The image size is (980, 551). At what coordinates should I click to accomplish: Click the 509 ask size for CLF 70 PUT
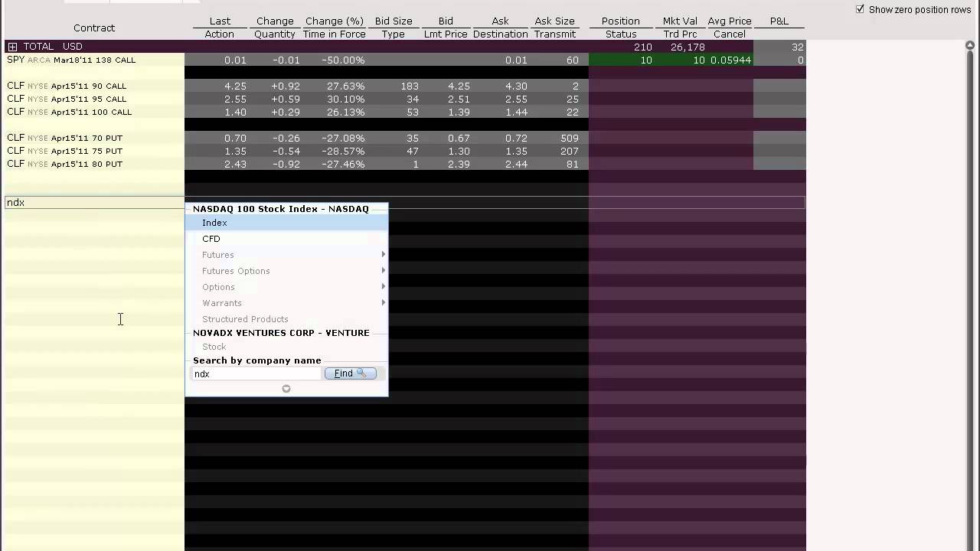[569, 138]
